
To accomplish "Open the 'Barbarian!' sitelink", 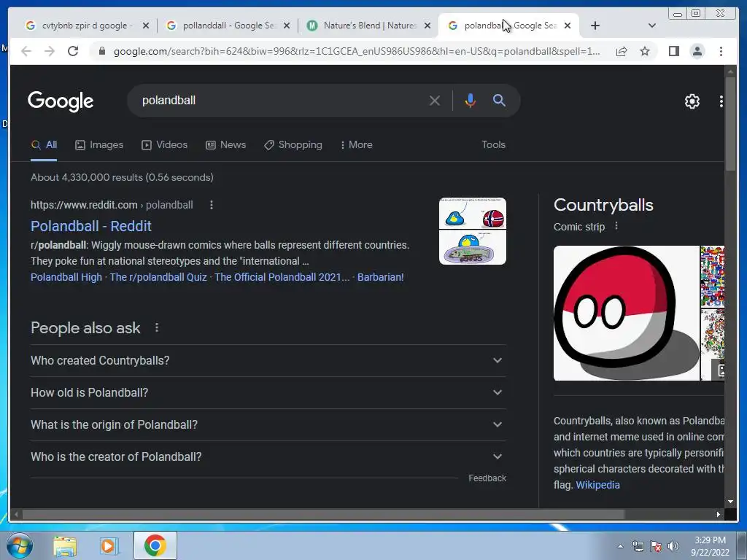I will (380, 277).
